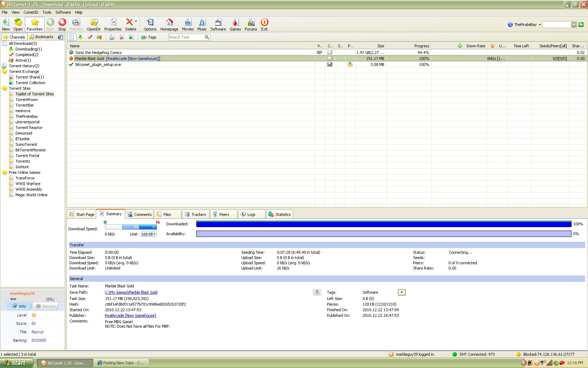Toggle the downloading tasks filter arrow

click(80, 37)
